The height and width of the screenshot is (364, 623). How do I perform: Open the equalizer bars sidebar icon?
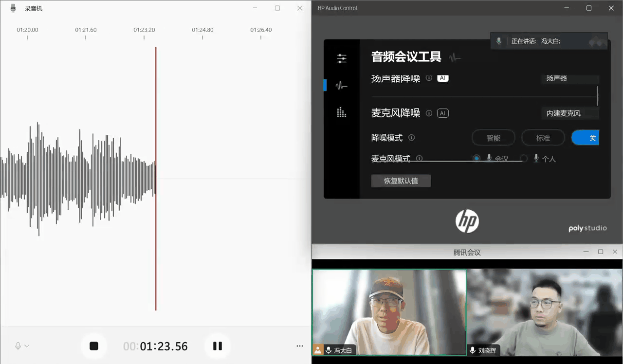click(x=342, y=112)
